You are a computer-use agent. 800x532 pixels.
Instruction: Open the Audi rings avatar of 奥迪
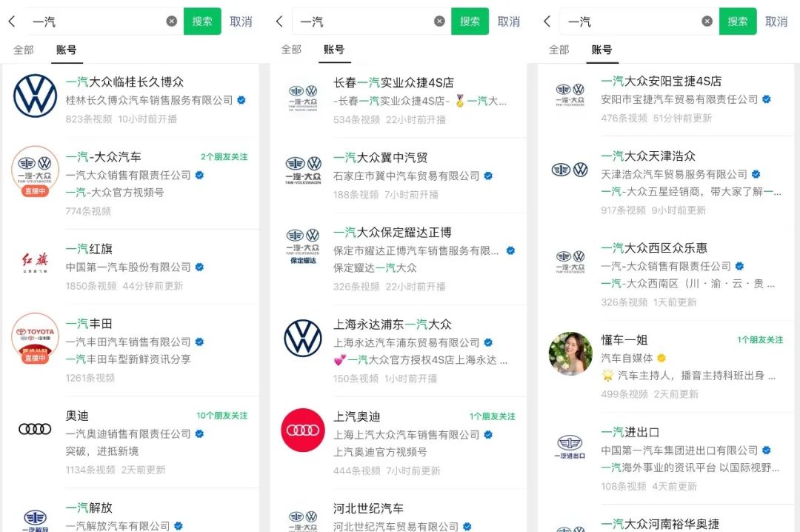tap(36, 429)
